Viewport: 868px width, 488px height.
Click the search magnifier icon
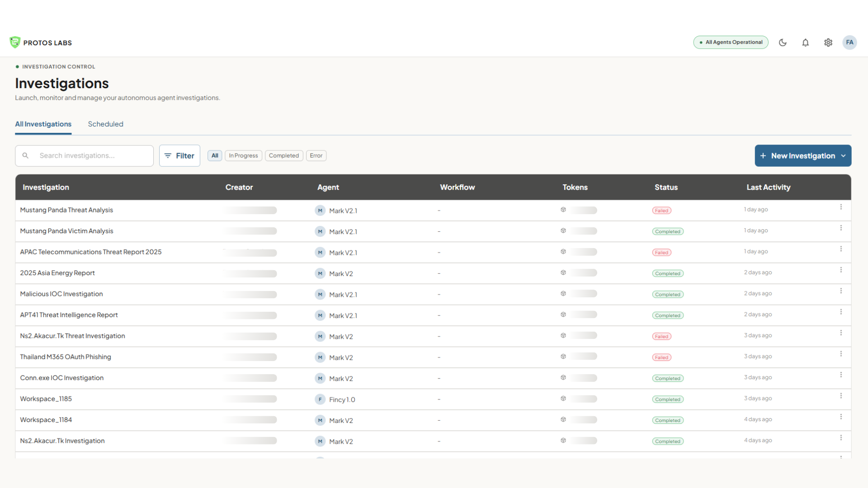coord(25,155)
